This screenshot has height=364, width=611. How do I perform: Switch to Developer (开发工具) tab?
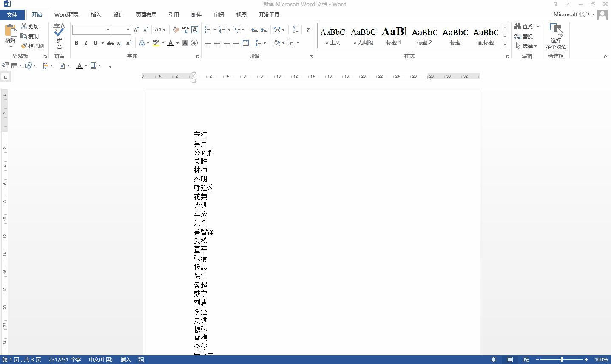click(269, 14)
